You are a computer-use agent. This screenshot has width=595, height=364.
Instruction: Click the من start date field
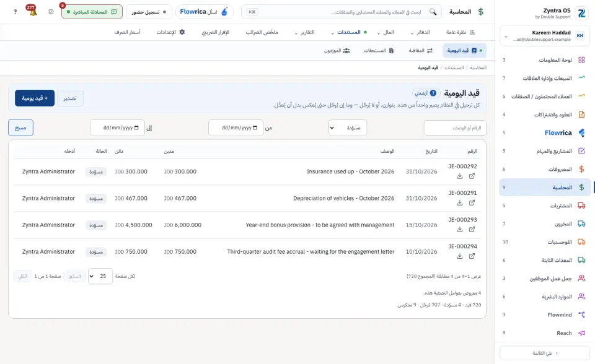[236, 128]
